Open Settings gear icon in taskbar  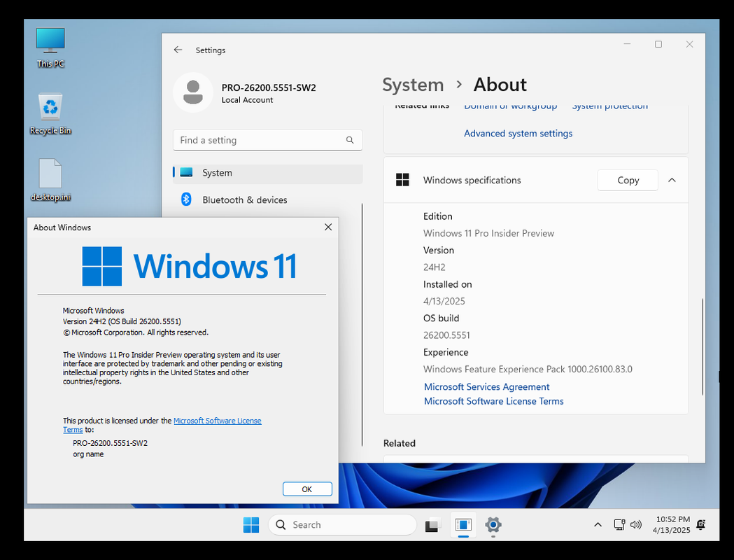click(x=493, y=525)
